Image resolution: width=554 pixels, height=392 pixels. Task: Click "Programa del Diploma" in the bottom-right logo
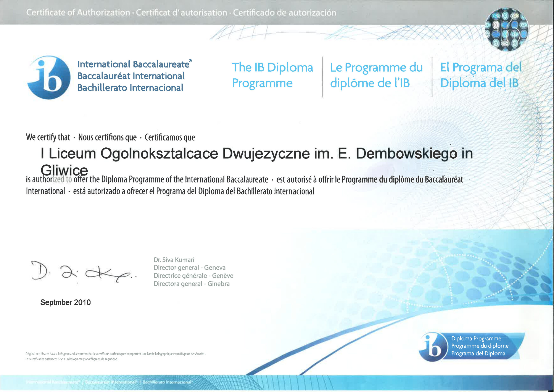478,353
